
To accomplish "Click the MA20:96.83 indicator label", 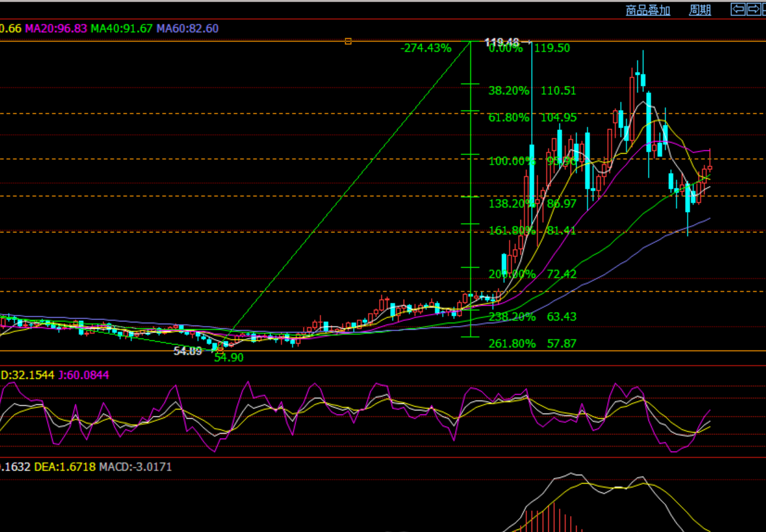I will tap(56, 28).
